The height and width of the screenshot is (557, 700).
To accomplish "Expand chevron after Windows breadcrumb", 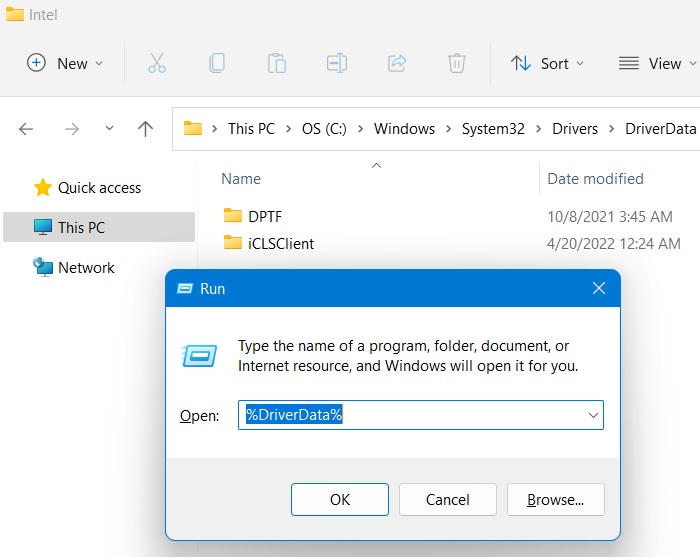I will click(448, 129).
